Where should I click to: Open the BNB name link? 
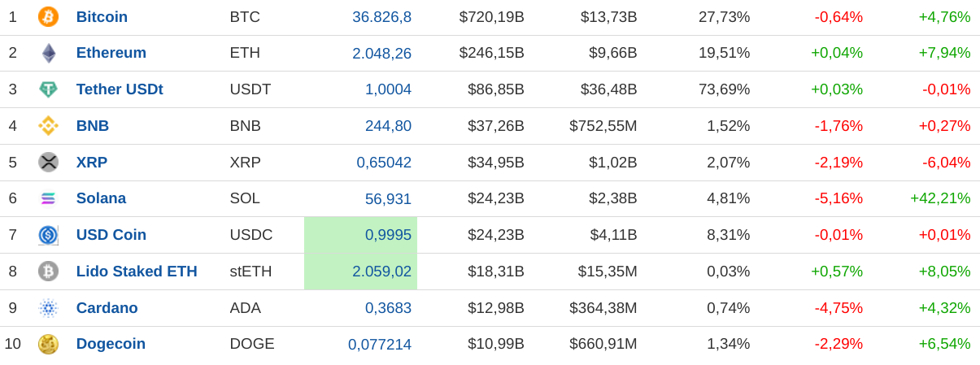pos(93,126)
